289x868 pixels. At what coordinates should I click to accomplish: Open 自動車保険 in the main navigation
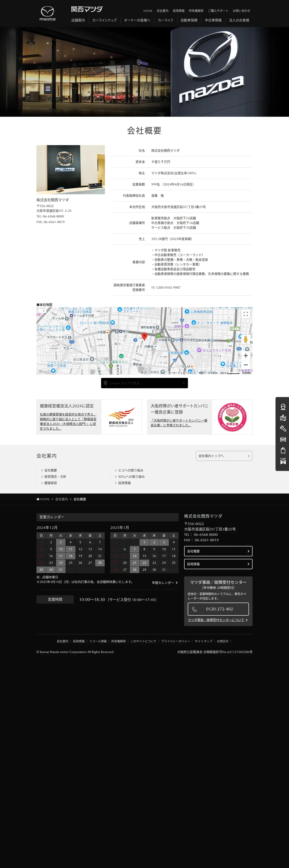point(189,20)
